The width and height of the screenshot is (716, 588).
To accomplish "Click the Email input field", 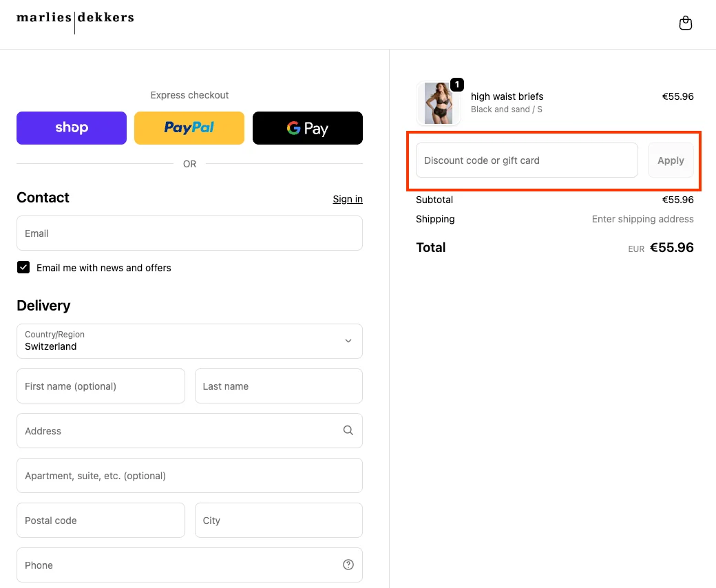I will click(189, 233).
